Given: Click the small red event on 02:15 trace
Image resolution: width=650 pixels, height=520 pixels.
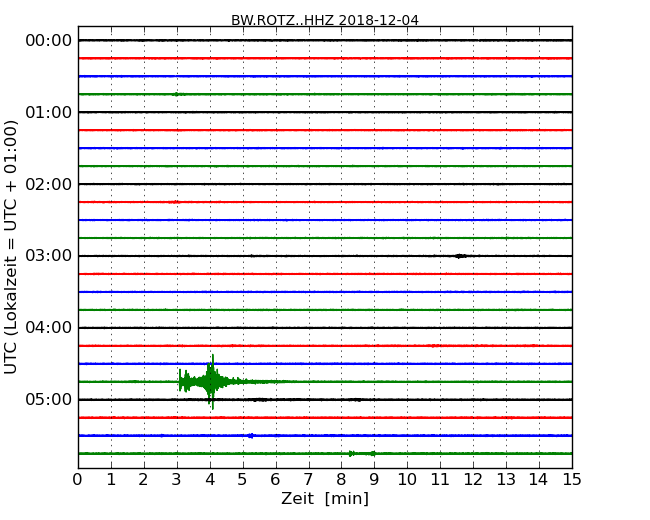Looking at the screenshot, I should pyautogui.click(x=175, y=202).
